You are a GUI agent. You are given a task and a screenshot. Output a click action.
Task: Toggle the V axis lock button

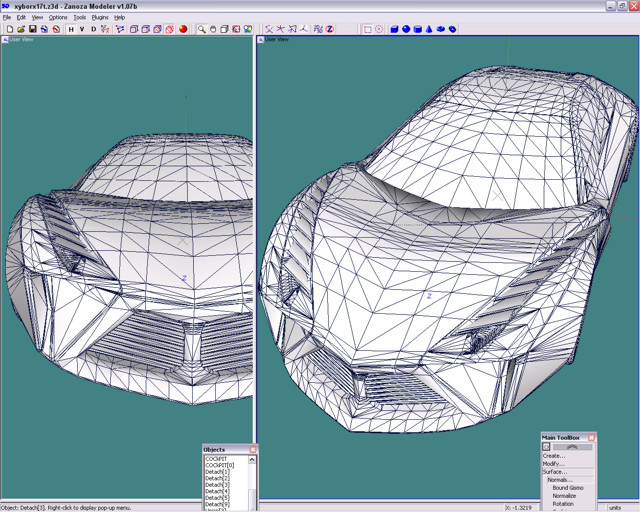(x=82, y=29)
